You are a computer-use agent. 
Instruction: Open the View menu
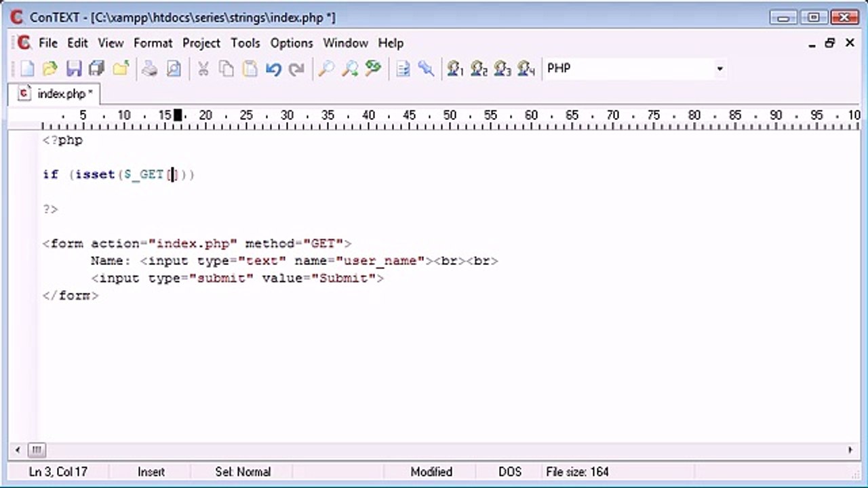point(111,43)
